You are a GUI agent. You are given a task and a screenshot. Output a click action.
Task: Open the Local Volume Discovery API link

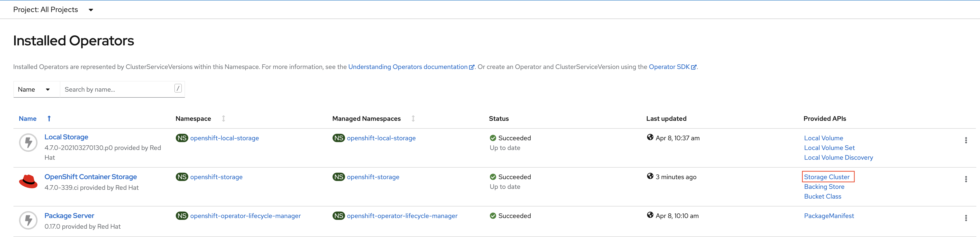coord(838,158)
